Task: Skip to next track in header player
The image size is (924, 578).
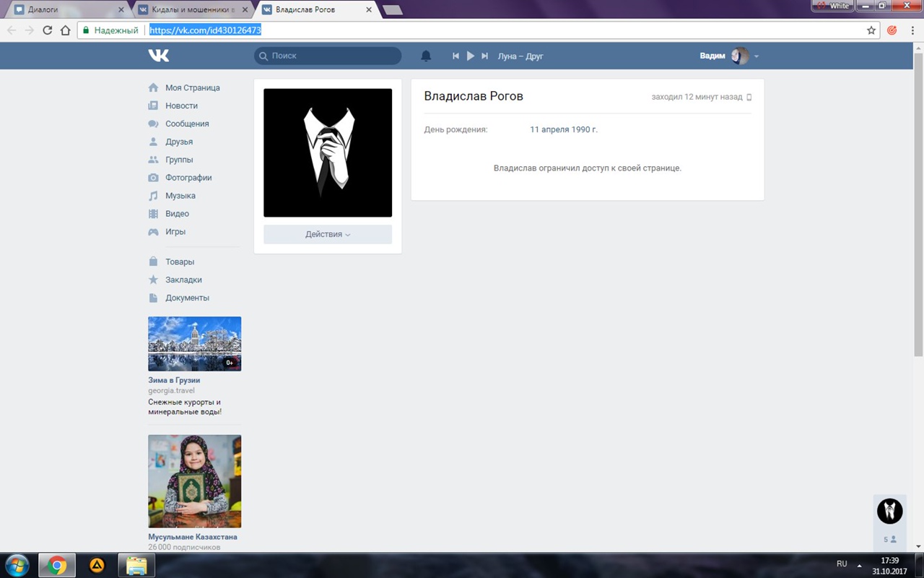Action: click(x=485, y=56)
